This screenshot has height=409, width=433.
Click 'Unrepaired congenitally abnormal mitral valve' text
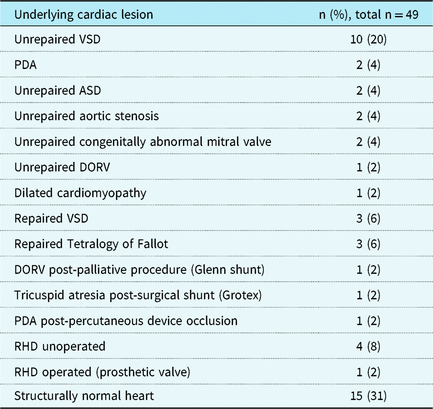tap(143, 142)
